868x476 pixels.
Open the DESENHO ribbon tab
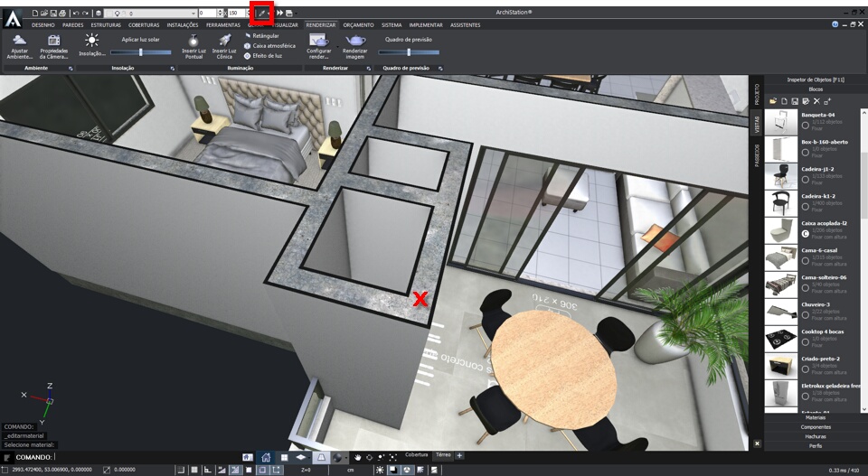43,25
